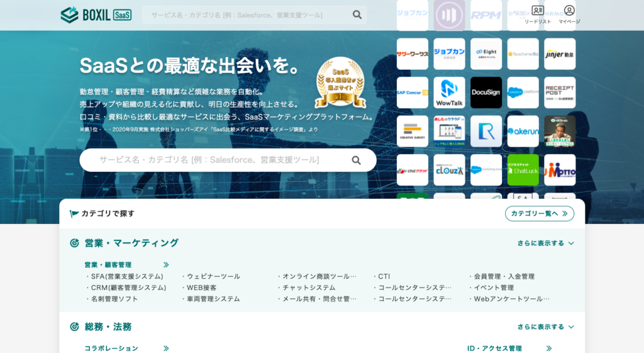Open the Salesforce marketing cloud tile

click(x=486, y=170)
